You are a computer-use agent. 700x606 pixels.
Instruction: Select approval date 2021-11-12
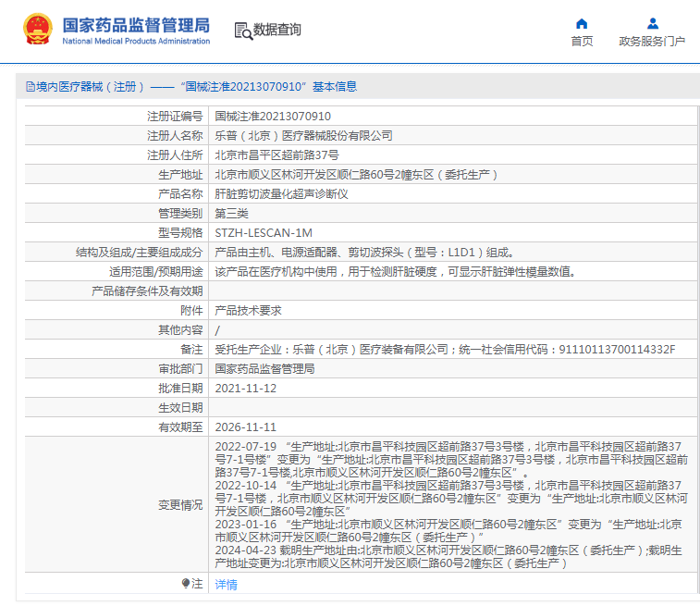pos(246,388)
